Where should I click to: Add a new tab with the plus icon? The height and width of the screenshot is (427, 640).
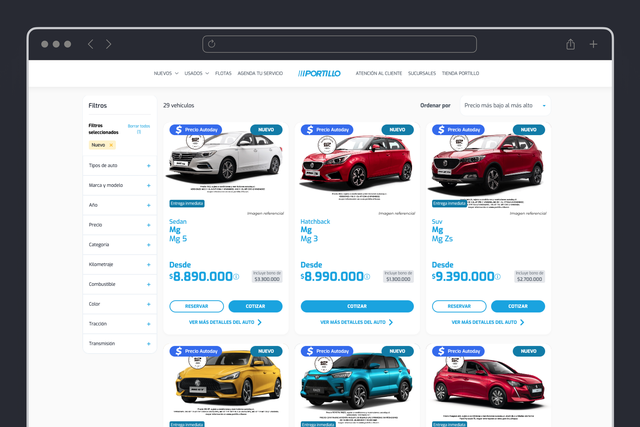point(593,44)
